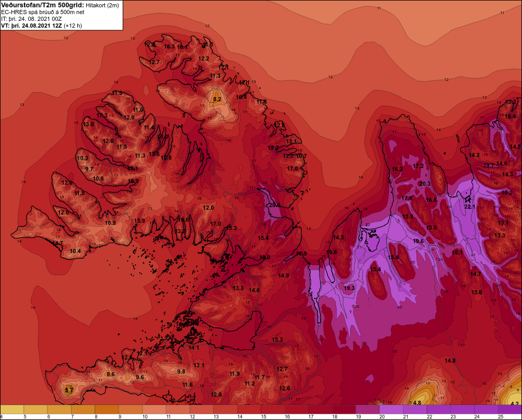
Task: Select the IT: þri. 24. 08. 2021 00Z line
Action: coord(31,19)
